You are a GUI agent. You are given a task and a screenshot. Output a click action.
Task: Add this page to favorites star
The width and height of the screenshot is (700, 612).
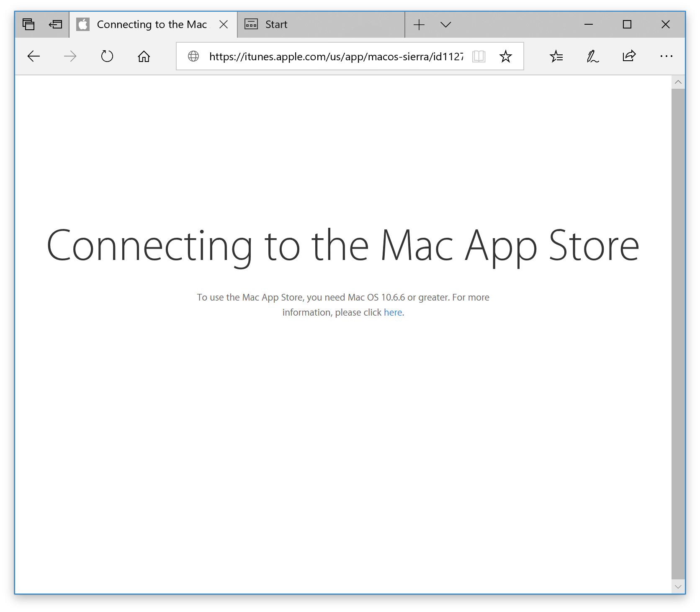click(506, 56)
